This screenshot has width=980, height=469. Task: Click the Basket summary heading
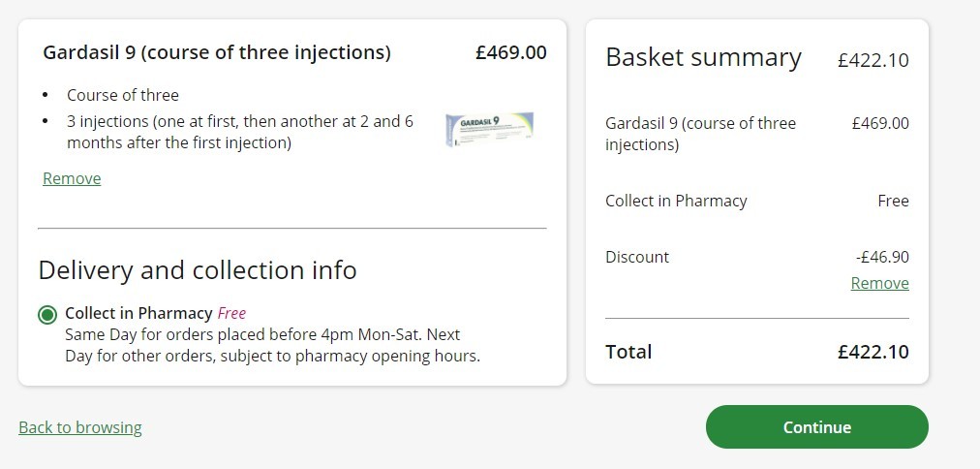(703, 57)
